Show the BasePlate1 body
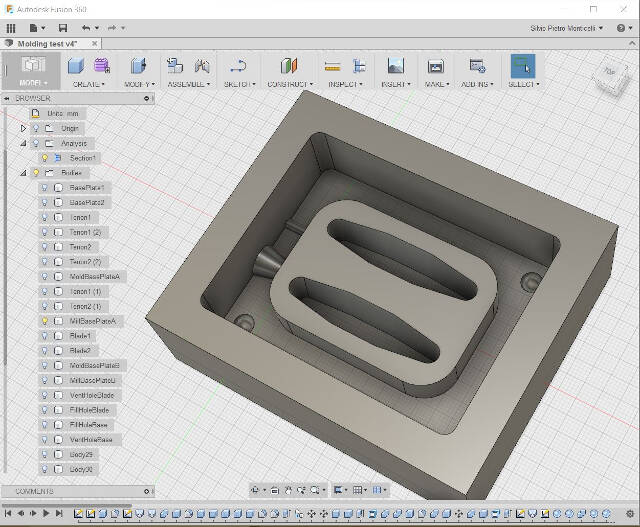The width and height of the screenshot is (640, 527). pyautogui.click(x=45, y=188)
